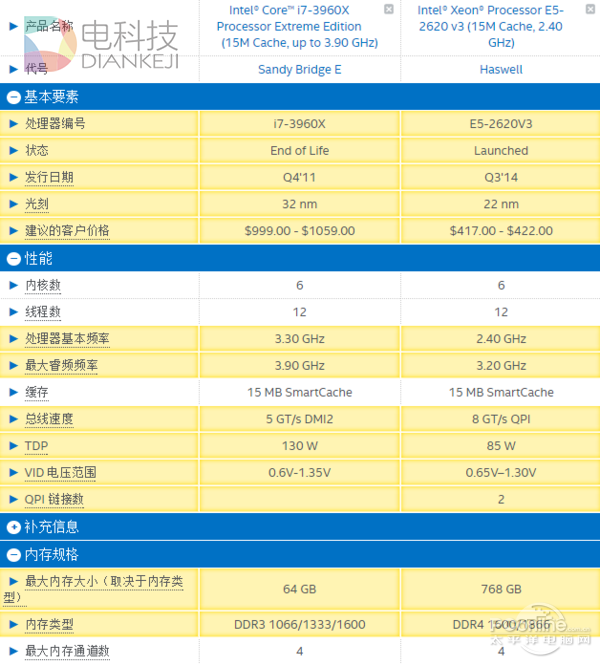Click the arrow icon next to 缓存
Viewport: 600px width, 665px height.
click(13, 392)
